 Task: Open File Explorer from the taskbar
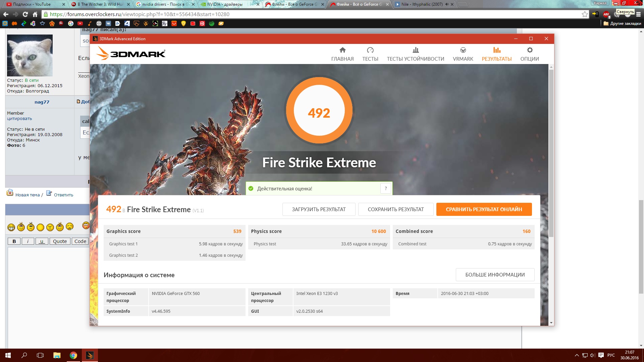tap(57, 355)
